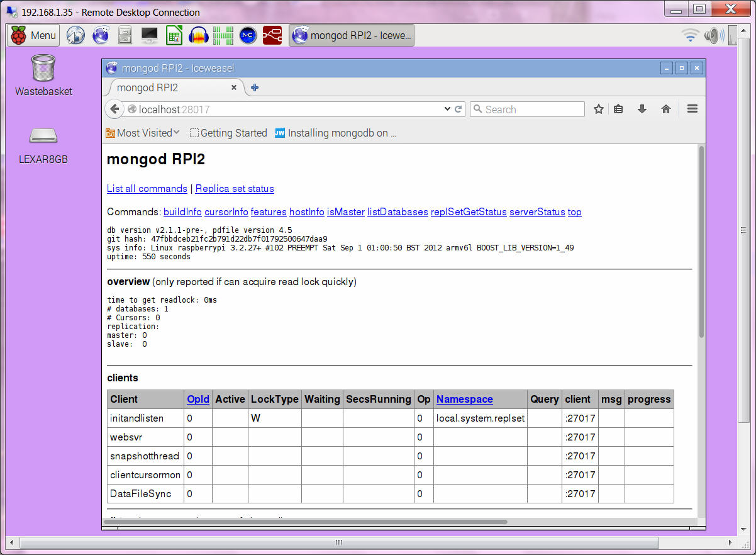
Task: Open the Raspberry Pi Menu
Action: (x=33, y=36)
